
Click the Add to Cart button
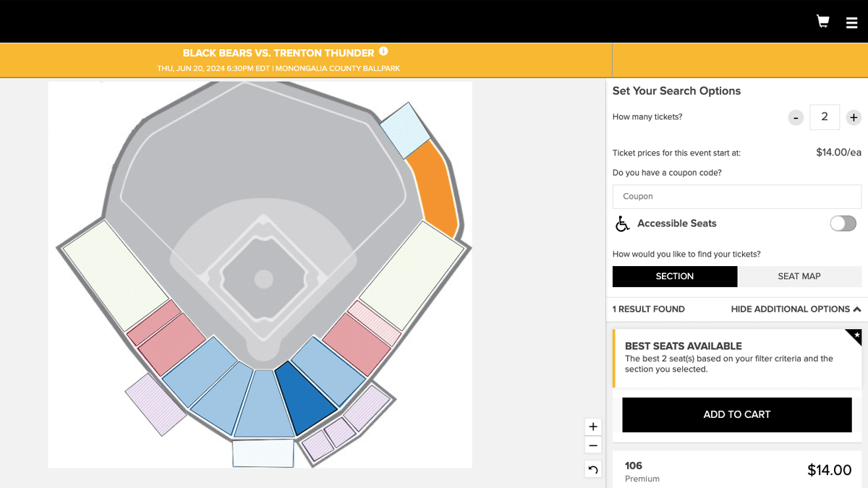736,414
